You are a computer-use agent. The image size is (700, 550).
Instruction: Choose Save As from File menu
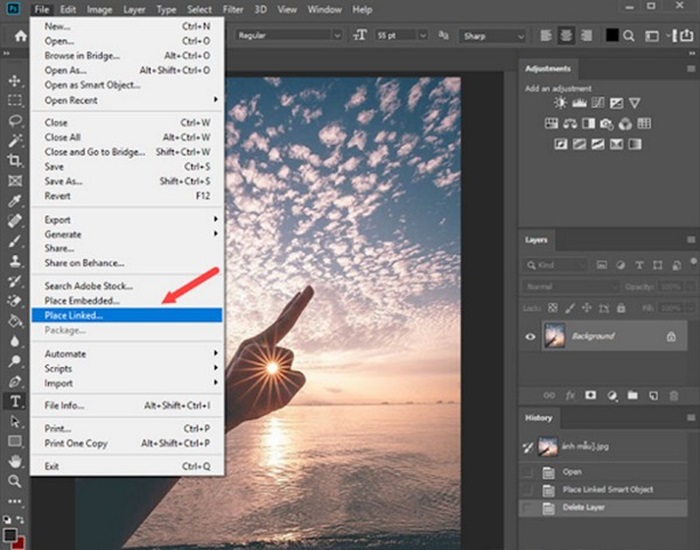(x=127, y=181)
